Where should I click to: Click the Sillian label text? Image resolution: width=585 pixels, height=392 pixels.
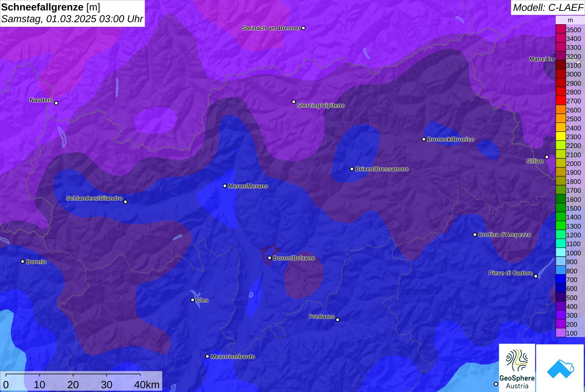(535, 161)
